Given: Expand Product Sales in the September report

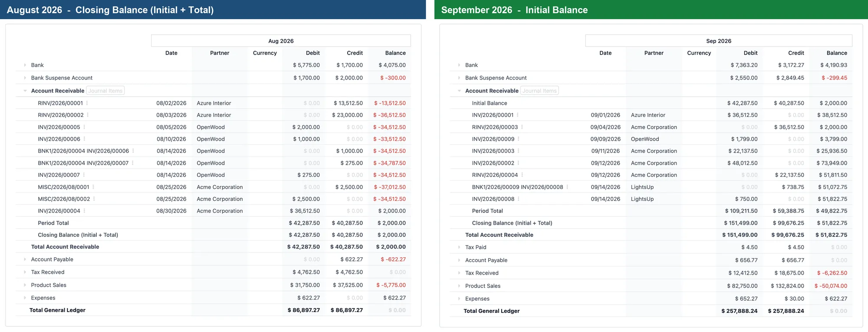Looking at the screenshot, I should 459,286.
